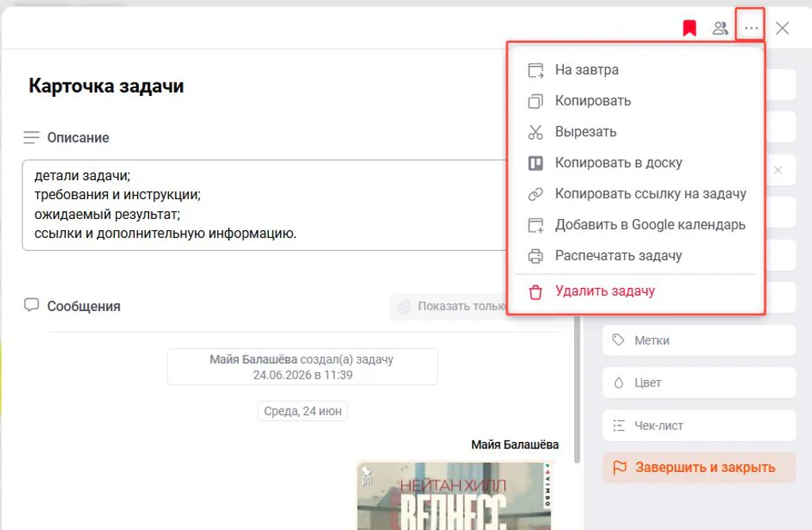812x530 pixels.
Task: Click the task title 'Карточка задачи'
Action: click(x=106, y=86)
